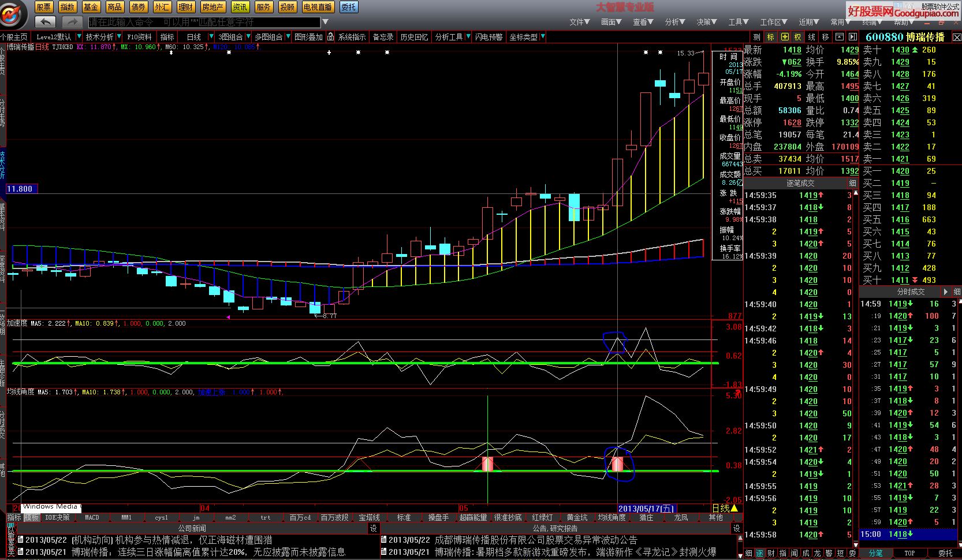Open the command input dropdown arrow
The width and height of the screenshot is (962, 560).
pyautogui.click(x=325, y=22)
